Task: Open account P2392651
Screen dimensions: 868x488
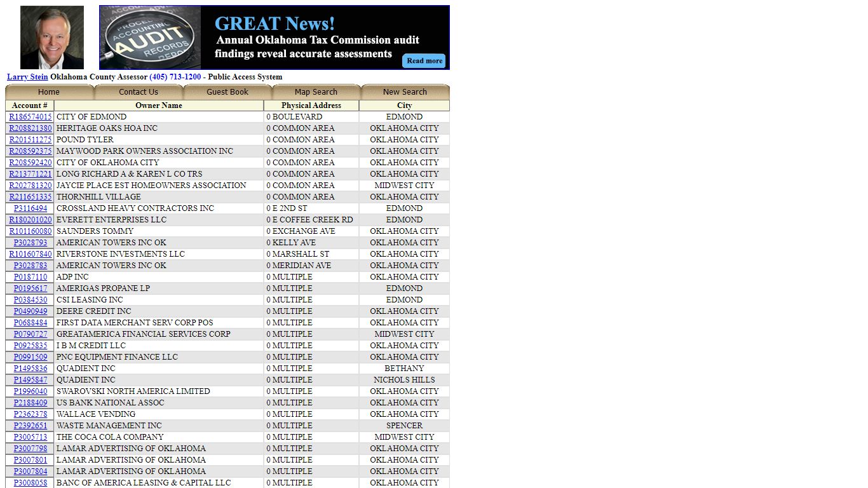Action: pos(31,426)
